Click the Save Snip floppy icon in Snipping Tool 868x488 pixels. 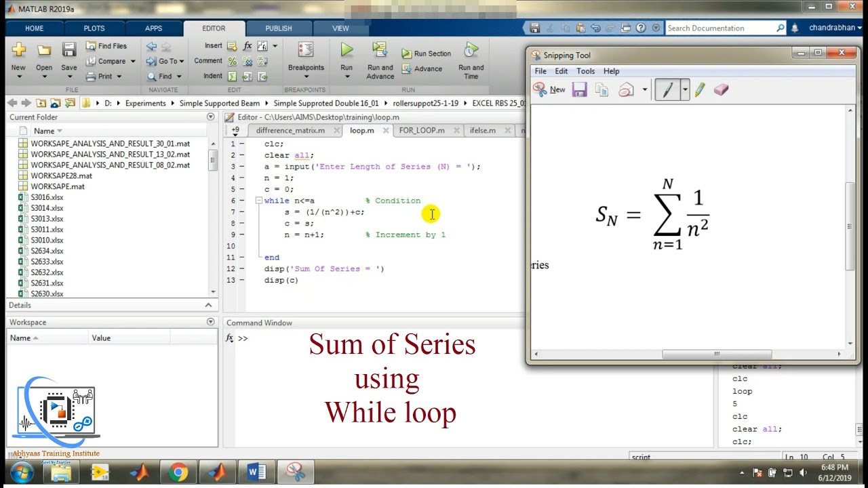pos(579,89)
